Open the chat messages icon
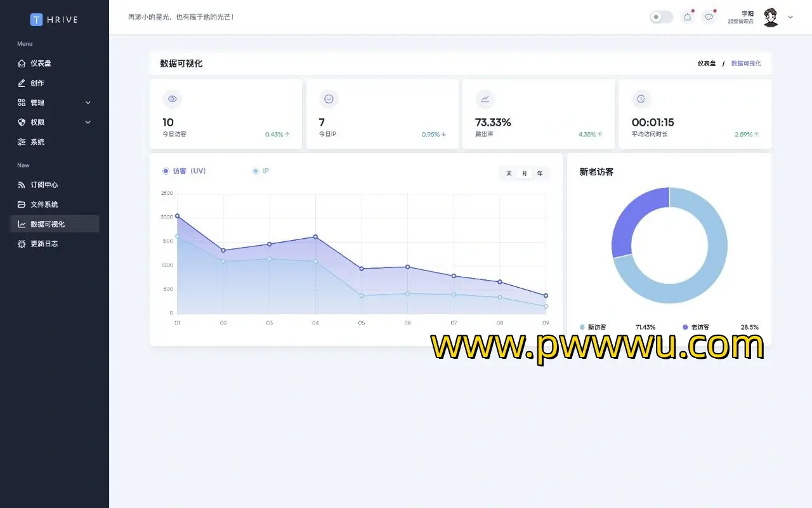Viewport: 812px width, 508px height. (709, 17)
